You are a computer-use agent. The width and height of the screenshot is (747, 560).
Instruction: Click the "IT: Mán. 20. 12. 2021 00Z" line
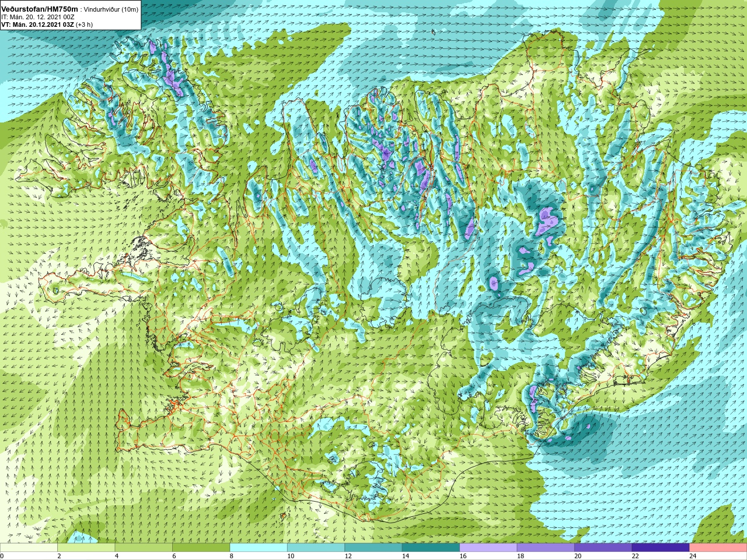click(38, 17)
